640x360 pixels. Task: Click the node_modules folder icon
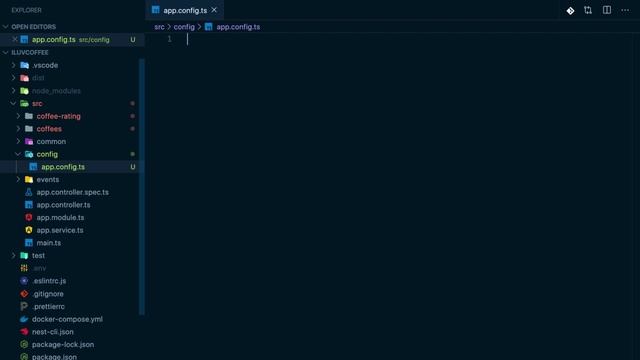[24, 91]
